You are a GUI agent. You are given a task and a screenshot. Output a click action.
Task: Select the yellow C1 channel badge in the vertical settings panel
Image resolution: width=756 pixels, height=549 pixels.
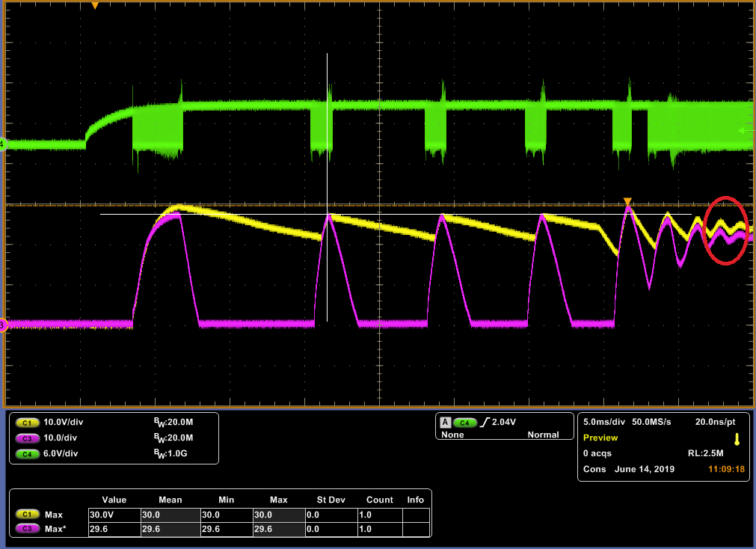point(28,423)
